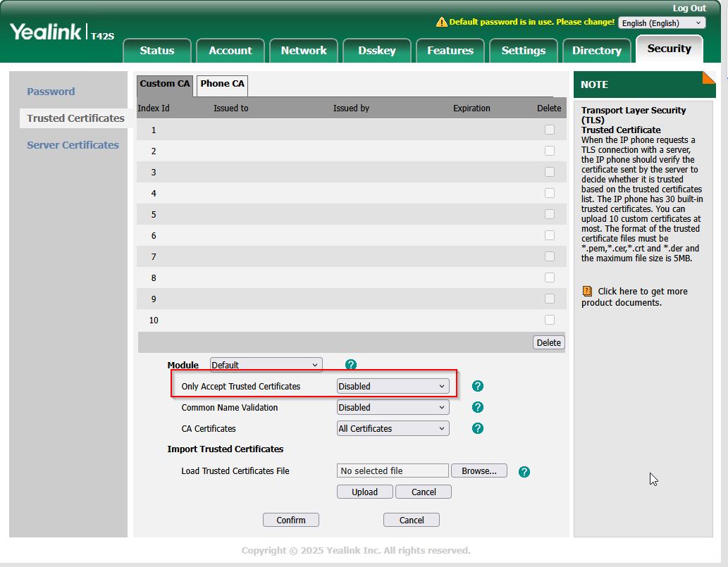
Task: Open the Phone CA tab
Action: (222, 84)
